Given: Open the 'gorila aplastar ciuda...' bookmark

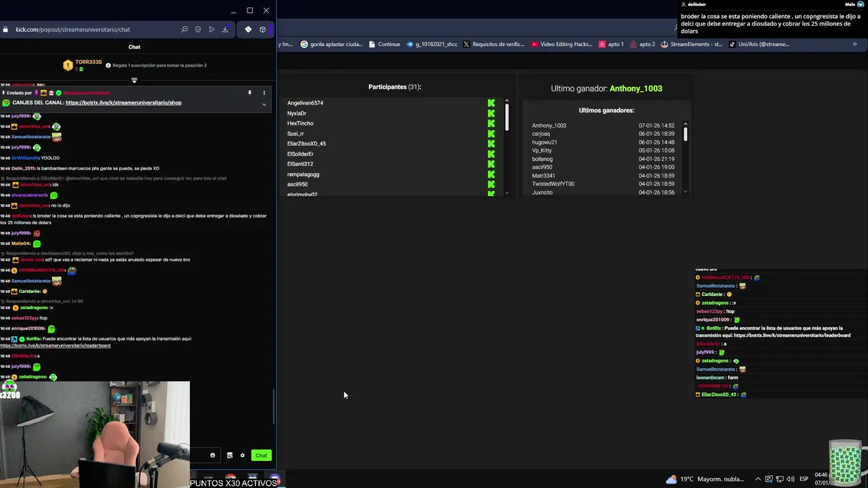Looking at the screenshot, I should click(332, 44).
